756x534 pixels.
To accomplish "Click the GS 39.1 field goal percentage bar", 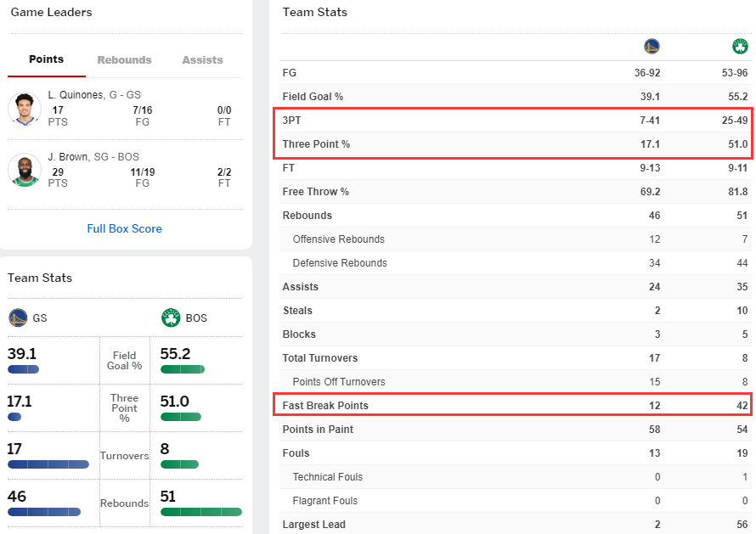I will [x=23, y=369].
